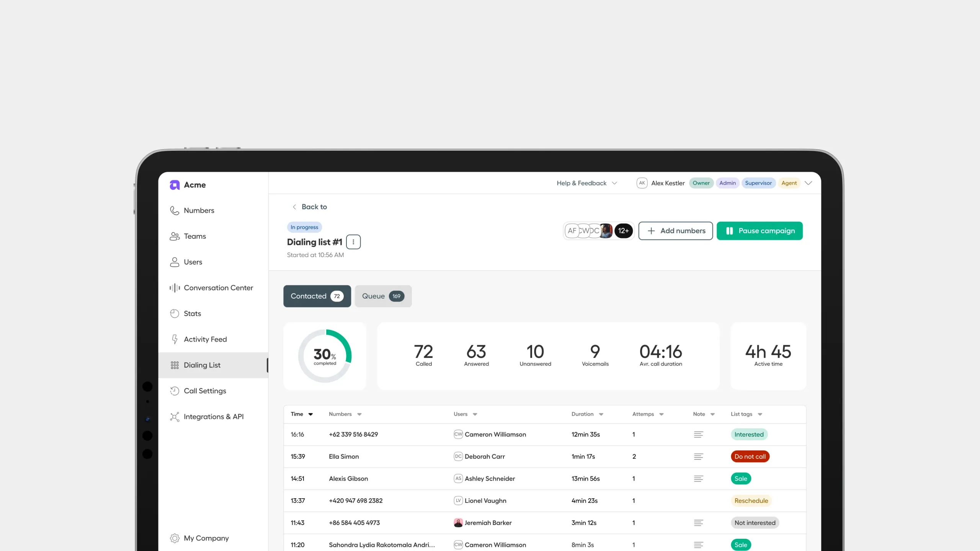The height and width of the screenshot is (551, 980).
Task: Show the 12+ more agents badge
Action: [624, 231]
